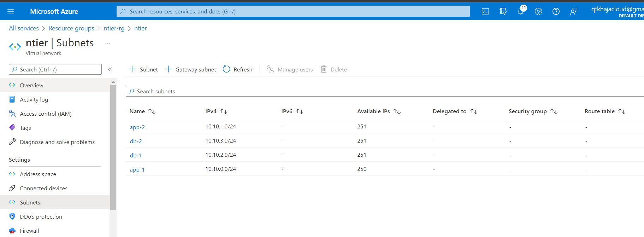
Task: Go to Resource groups breadcrumb
Action: (71, 28)
